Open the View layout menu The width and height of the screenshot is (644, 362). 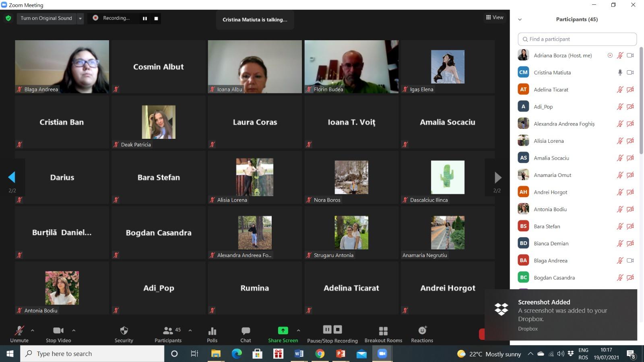495,17
